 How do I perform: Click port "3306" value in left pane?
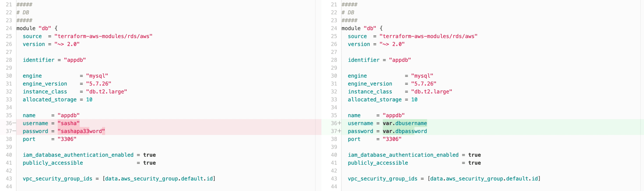tap(67, 139)
